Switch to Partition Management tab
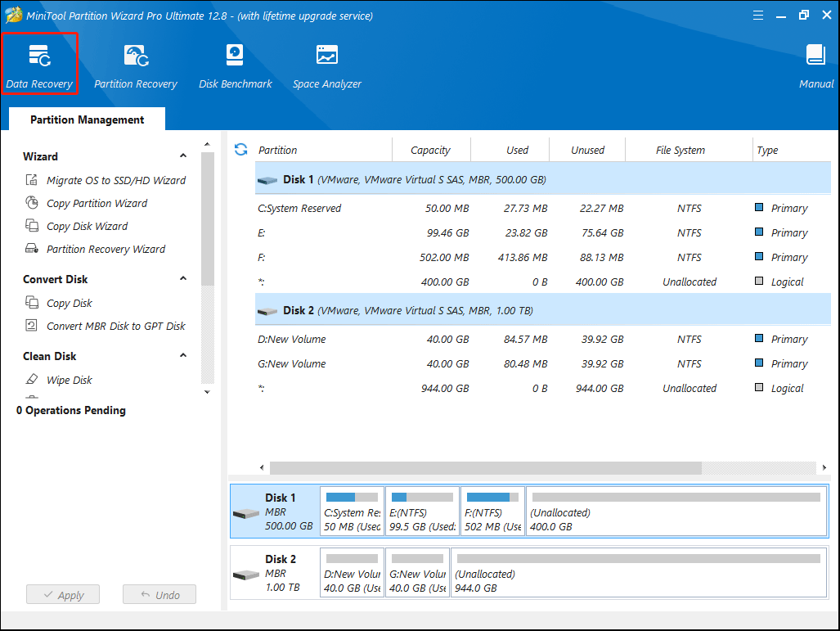Image resolution: width=840 pixels, height=631 pixels. pyautogui.click(x=87, y=119)
